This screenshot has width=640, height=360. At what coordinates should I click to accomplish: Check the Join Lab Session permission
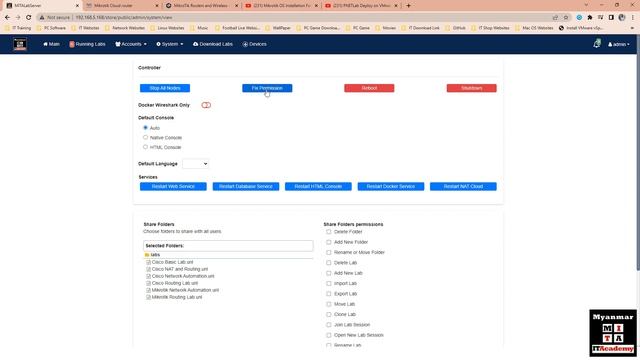(x=329, y=324)
